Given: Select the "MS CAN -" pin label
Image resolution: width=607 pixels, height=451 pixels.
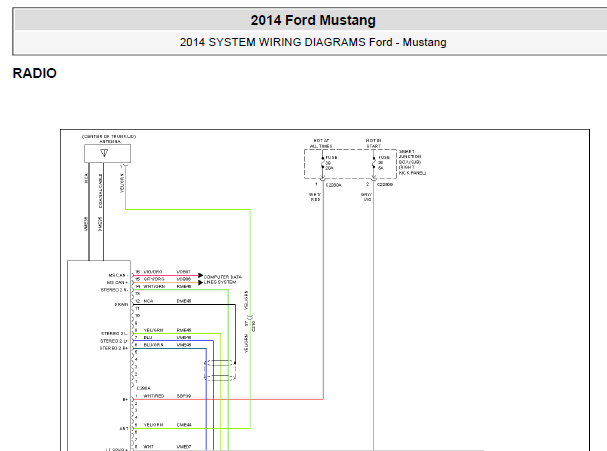Looking at the screenshot, I should (x=118, y=275).
